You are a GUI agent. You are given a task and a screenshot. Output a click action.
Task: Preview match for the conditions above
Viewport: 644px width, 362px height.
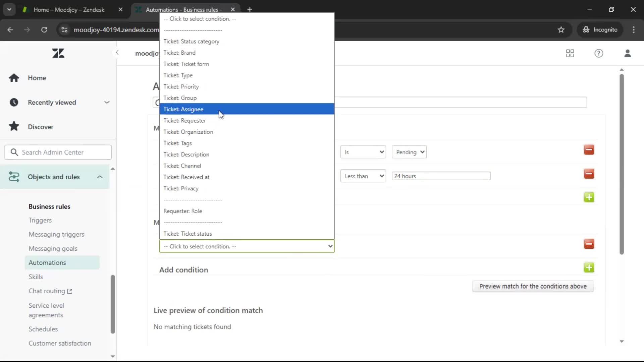(533, 286)
